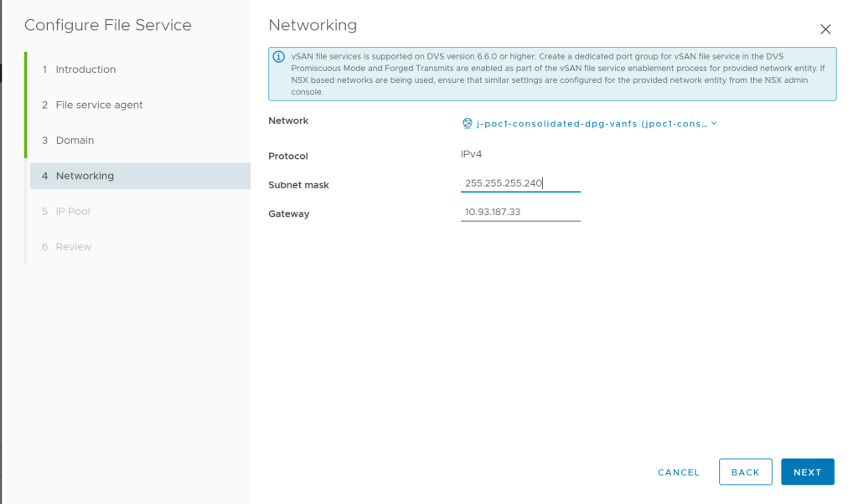
Task: Click the network globe icon beside j-poc1-consolidated-dpg-vanfs
Action: click(468, 123)
